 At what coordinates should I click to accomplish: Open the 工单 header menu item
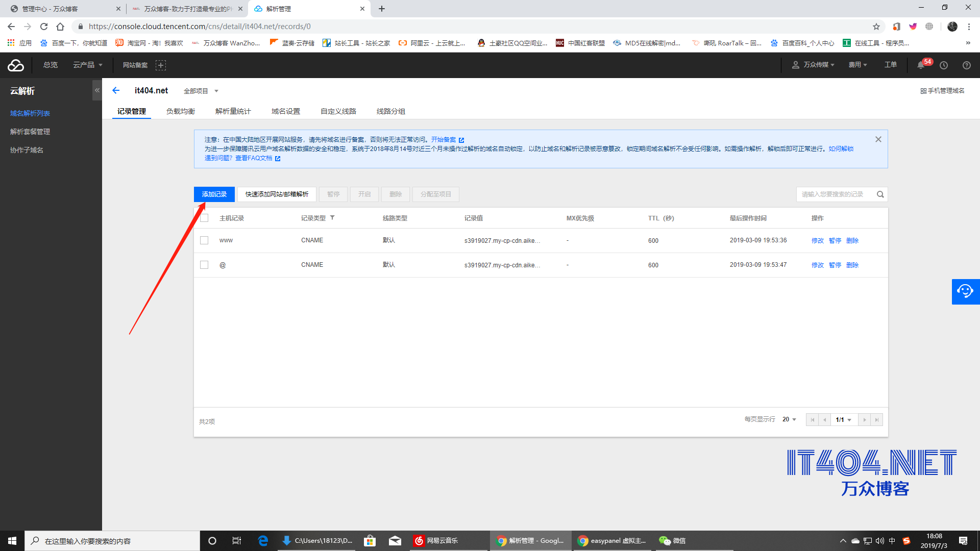[891, 65]
